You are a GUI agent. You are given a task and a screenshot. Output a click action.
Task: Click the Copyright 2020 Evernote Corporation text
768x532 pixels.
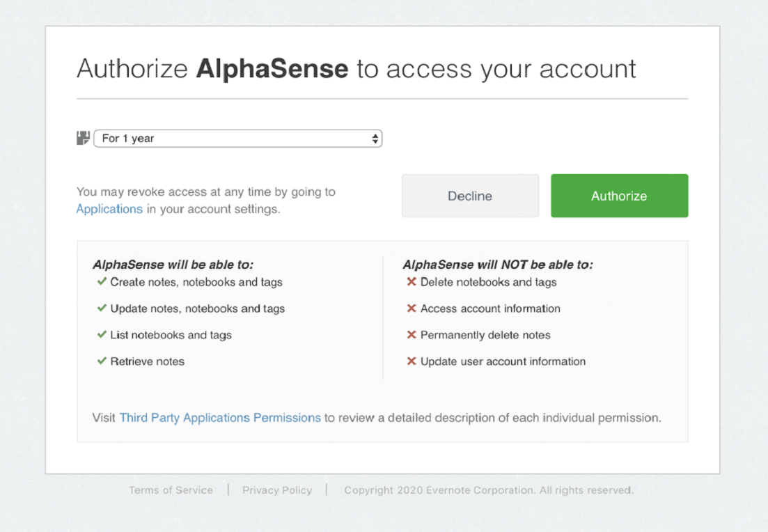tap(489, 490)
